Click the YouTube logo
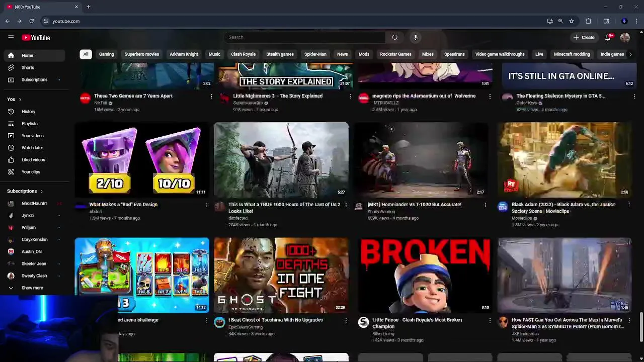 point(36,38)
